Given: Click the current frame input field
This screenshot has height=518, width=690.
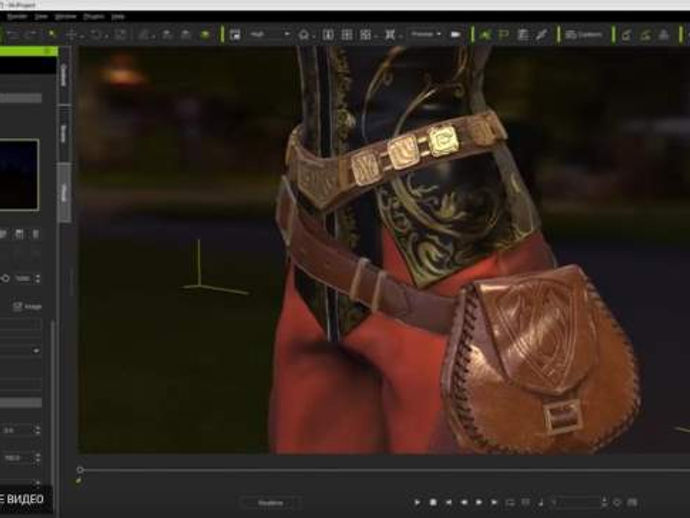Looking at the screenshot, I should coord(575,502).
